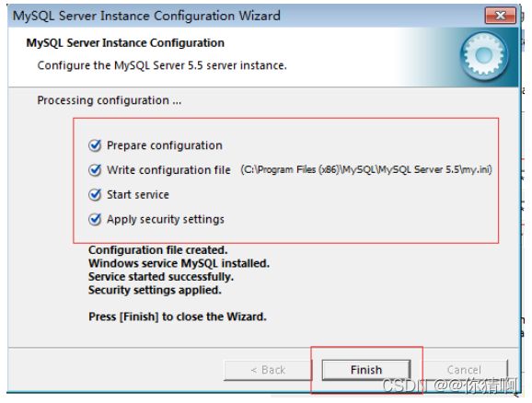Select the Start service step label

(138, 195)
